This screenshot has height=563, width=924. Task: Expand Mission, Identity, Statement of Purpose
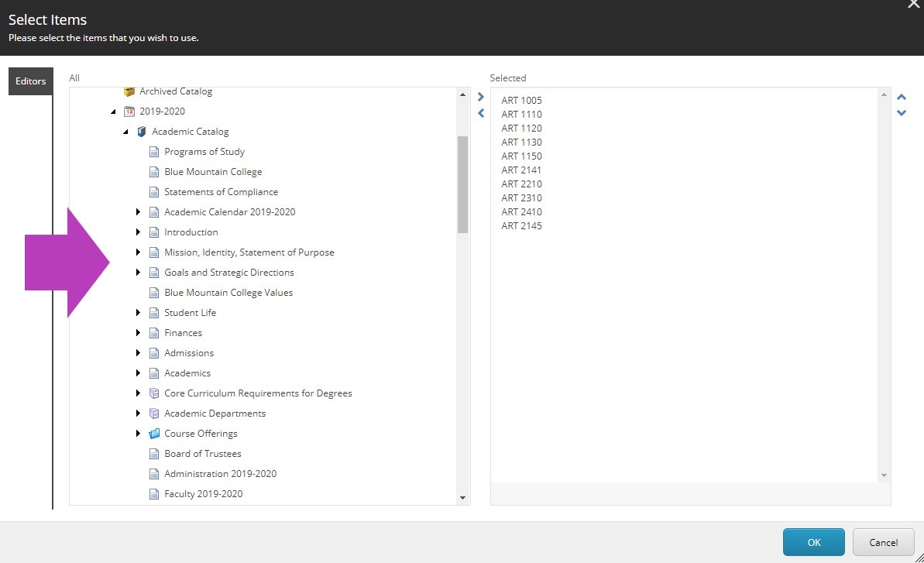(x=138, y=252)
